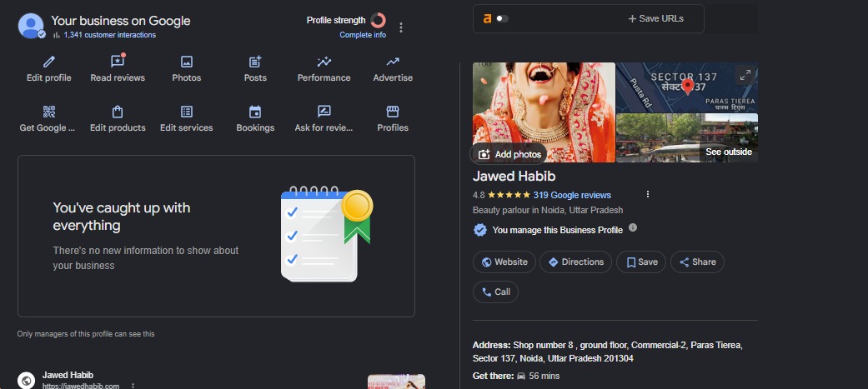Click '56 mins' travel time
Viewport: 868px width, 389px height.
point(544,377)
